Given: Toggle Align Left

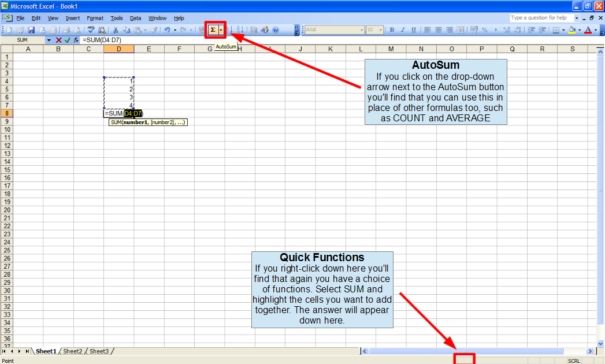Looking at the screenshot, I should tap(428, 29).
